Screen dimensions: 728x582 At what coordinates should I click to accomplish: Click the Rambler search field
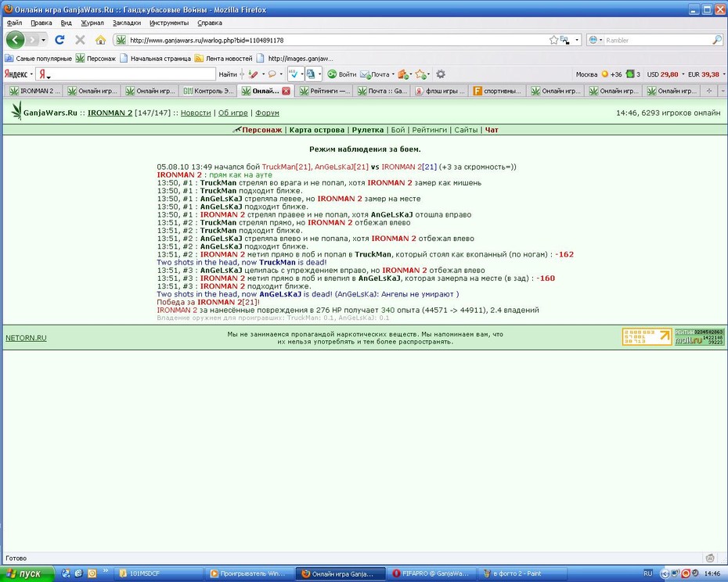(x=657, y=41)
